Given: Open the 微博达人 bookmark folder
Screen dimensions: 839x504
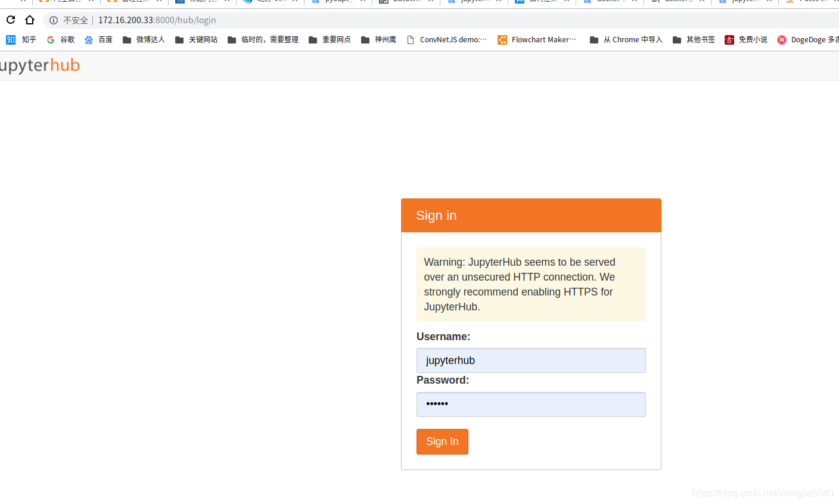Looking at the screenshot, I should pyautogui.click(x=144, y=40).
